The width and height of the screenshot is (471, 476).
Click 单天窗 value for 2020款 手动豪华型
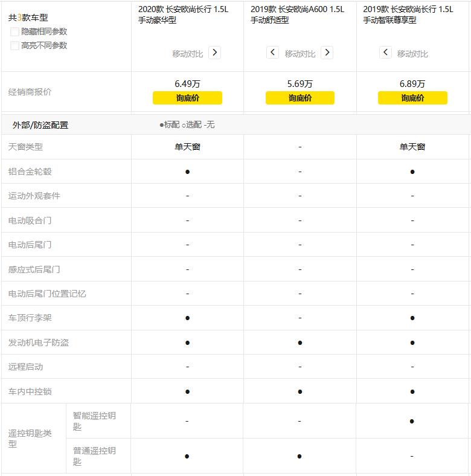[188, 147]
